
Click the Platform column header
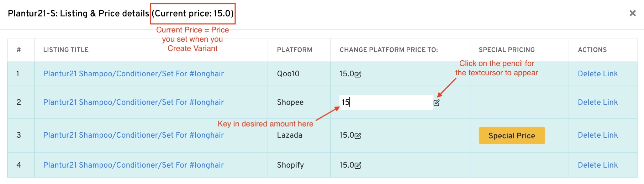pyautogui.click(x=294, y=50)
